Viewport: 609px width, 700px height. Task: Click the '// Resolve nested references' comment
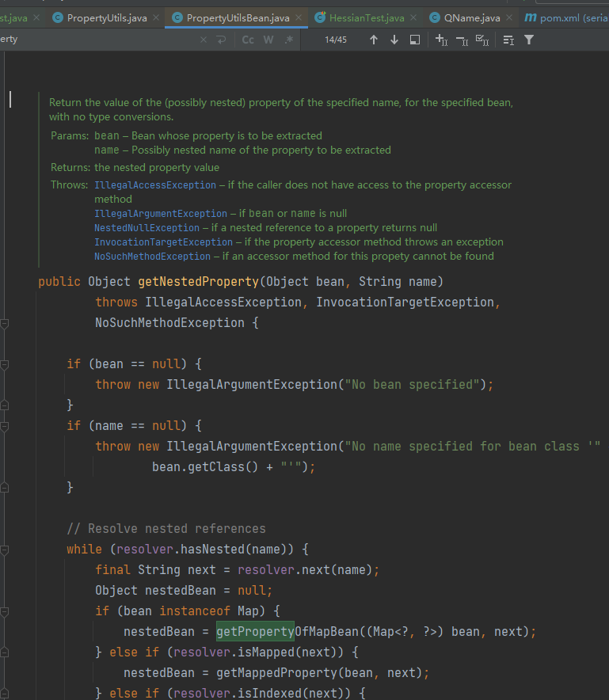tap(166, 529)
